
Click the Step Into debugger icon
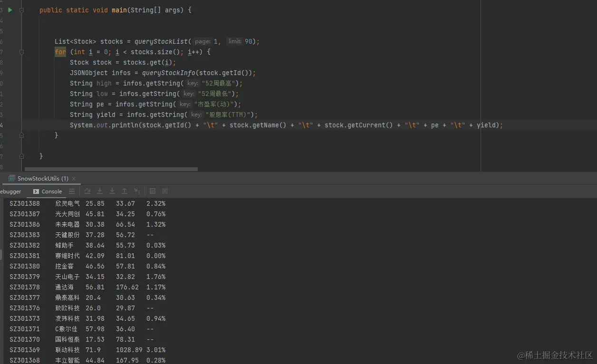pos(100,191)
